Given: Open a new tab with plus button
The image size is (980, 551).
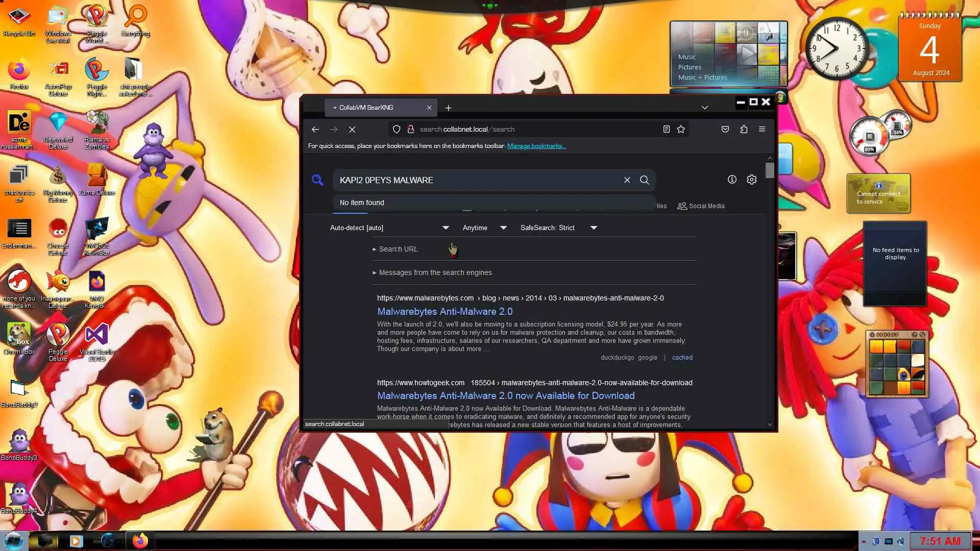Looking at the screenshot, I should tap(448, 108).
